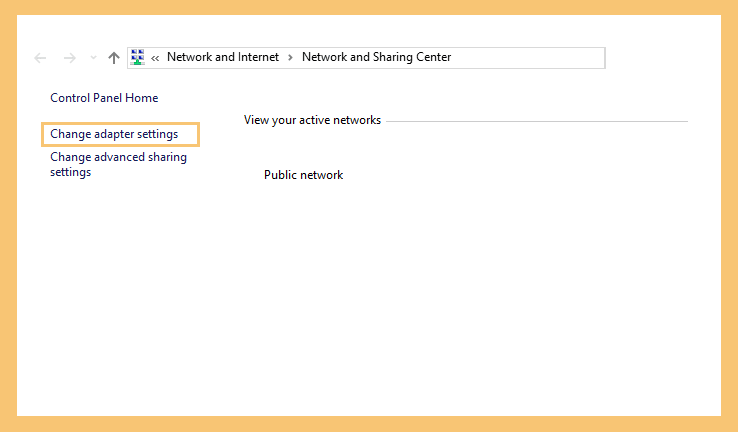The height and width of the screenshot is (432, 738).
Task: Open Network and Internet breadcrumb
Action: tap(223, 57)
